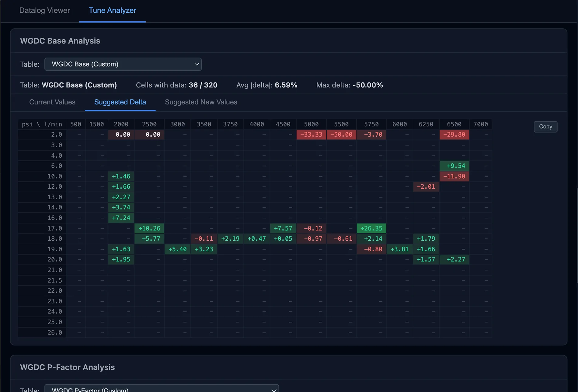Select the -2.01 cell
This screenshot has height=392, width=578.
pos(426,187)
